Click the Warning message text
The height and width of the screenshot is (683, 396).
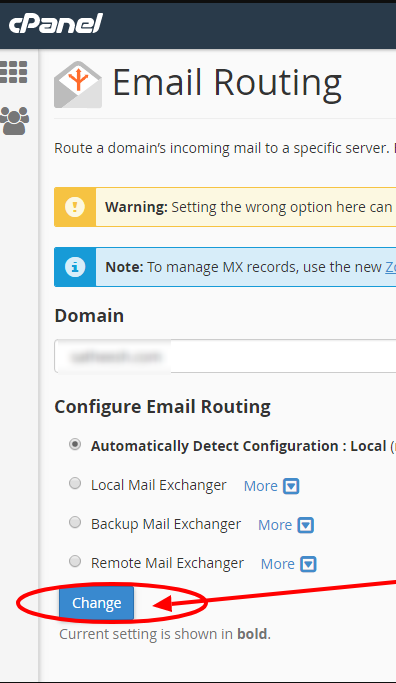pos(250,207)
